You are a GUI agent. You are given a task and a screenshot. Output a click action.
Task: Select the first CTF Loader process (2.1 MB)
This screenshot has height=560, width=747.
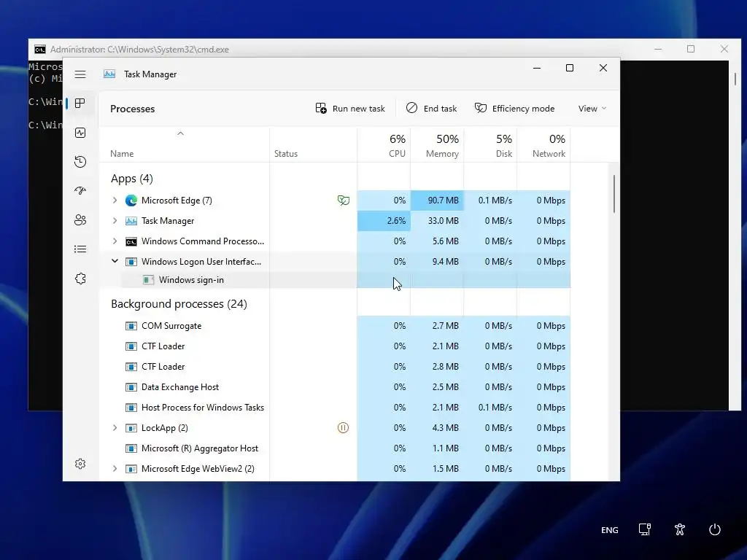(335, 346)
